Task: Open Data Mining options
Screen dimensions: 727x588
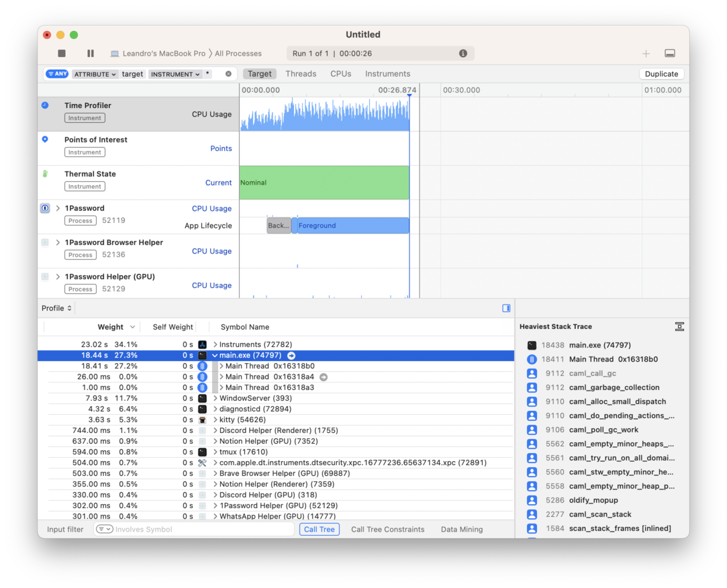Action: tap(462, 529)
